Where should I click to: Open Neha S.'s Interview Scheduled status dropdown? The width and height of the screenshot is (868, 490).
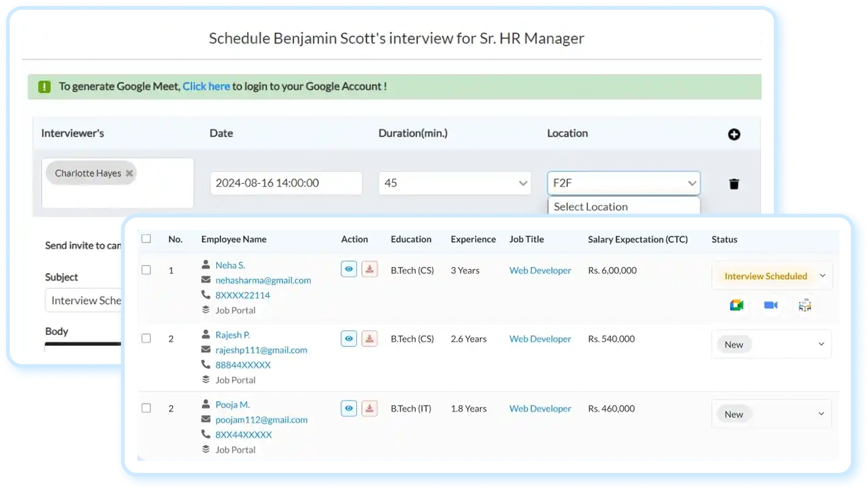772,276
